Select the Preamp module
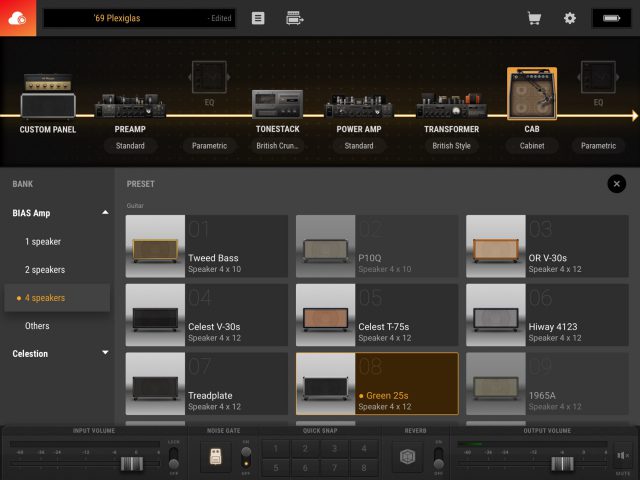This screenshot has height=480, width=640. (x=130, y=105)
